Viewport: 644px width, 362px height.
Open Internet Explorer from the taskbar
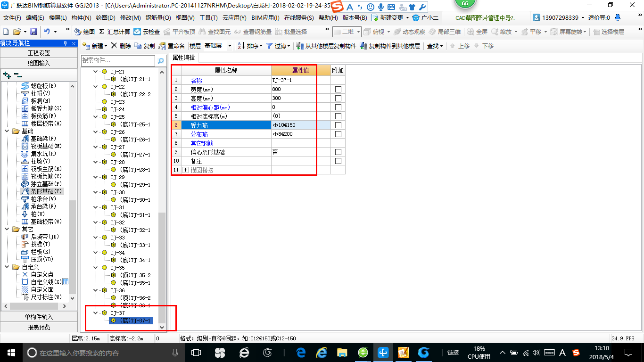(322, 352)
